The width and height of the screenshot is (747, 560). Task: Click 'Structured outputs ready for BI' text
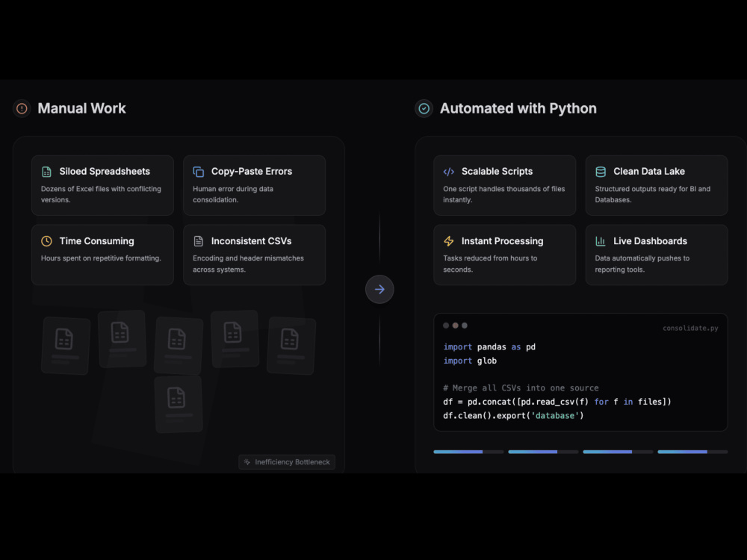click(653, 194)
